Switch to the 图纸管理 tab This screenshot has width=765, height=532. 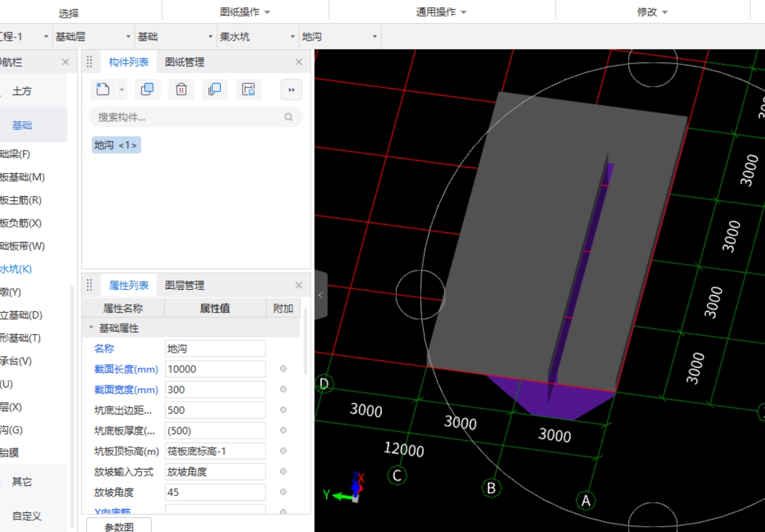coord(185,62)
